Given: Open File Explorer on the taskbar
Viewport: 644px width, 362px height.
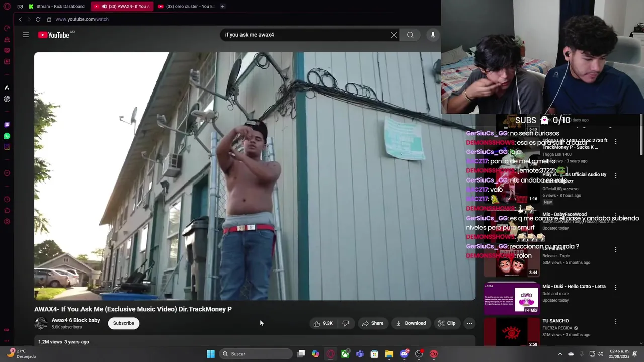Looking at the screenshot, I should click(x=389, y=354).
